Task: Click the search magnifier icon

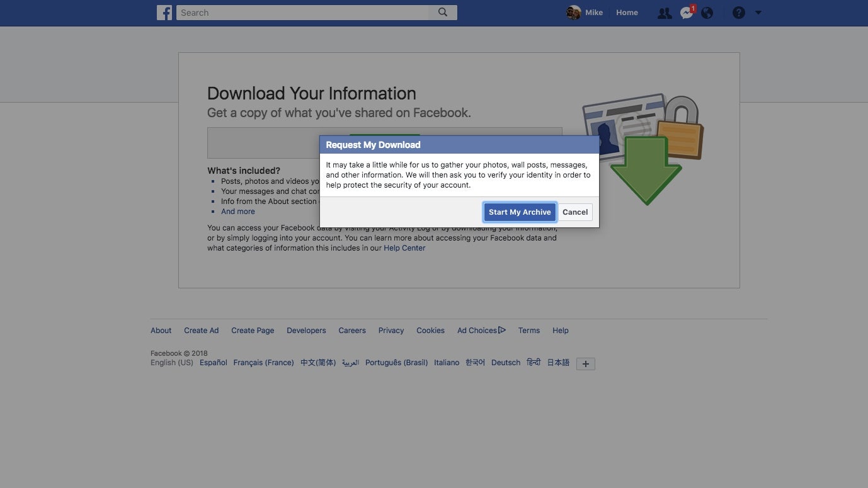Action: (443, 13)
